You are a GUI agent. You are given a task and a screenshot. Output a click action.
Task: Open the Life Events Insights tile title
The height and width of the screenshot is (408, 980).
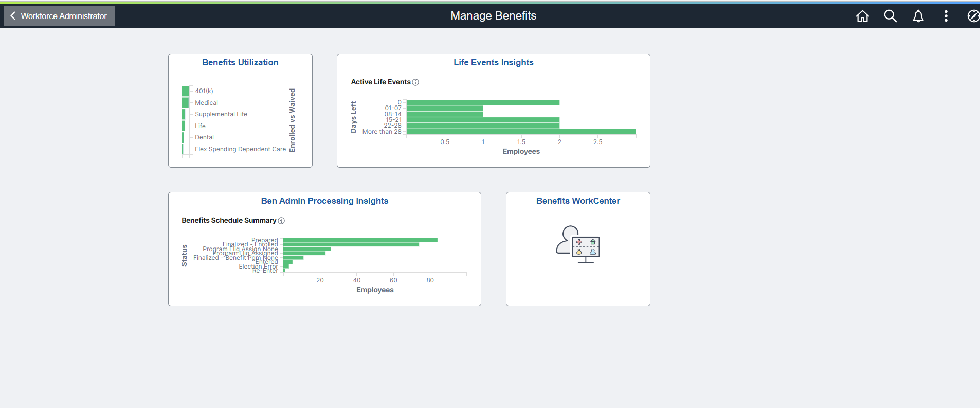coord(493,62)
